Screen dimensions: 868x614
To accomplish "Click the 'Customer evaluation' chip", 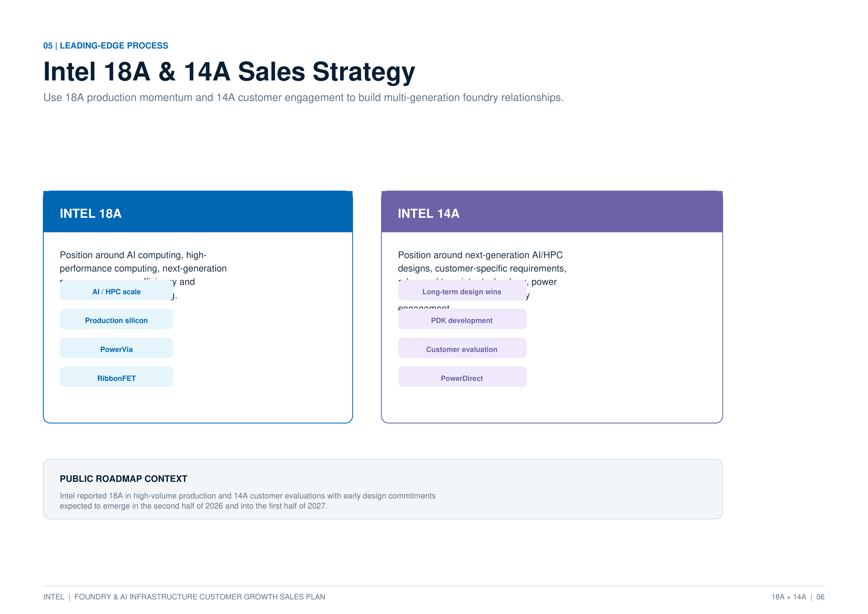I will [x=462, y=348].
